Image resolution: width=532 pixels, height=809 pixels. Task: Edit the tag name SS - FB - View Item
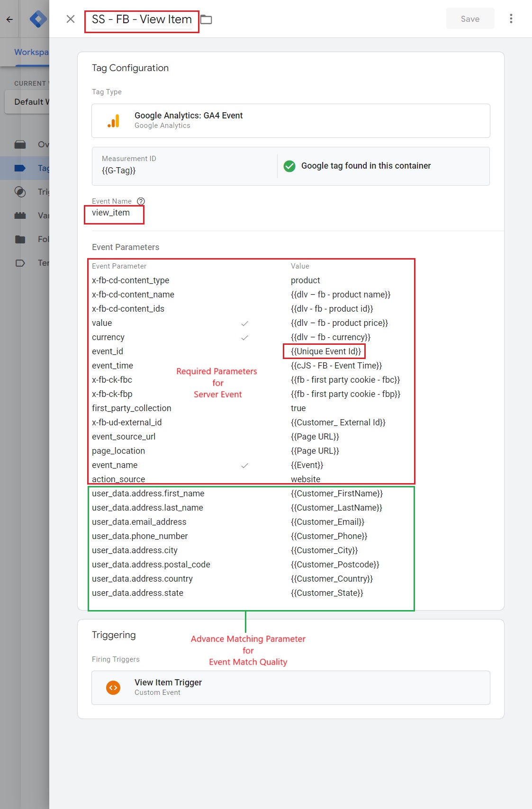pos(142,19)
